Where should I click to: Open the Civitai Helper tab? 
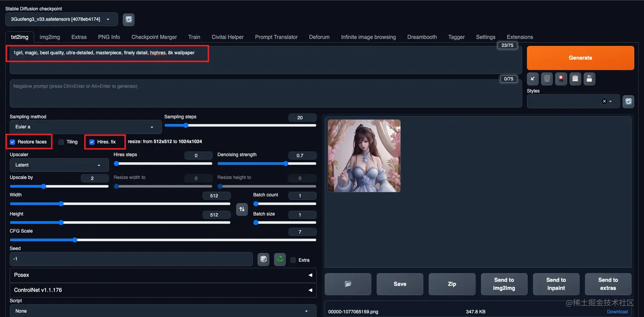[228, 37]
